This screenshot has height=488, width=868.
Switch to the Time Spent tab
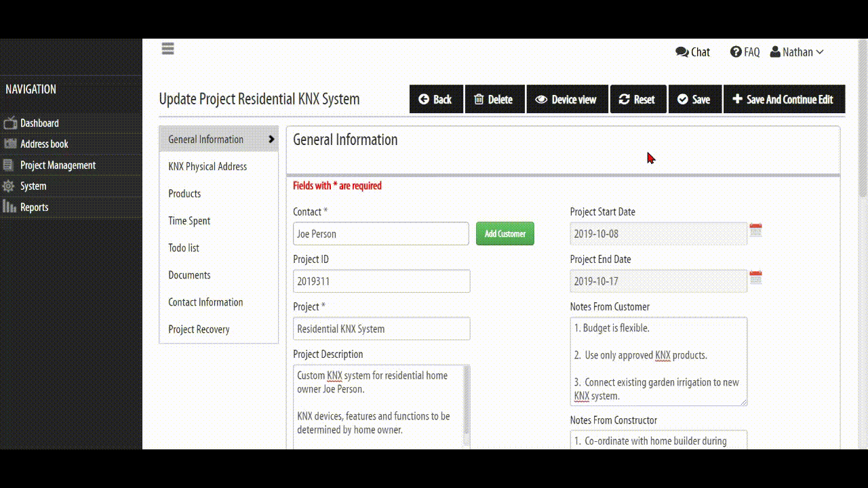[x=218, y=220]
